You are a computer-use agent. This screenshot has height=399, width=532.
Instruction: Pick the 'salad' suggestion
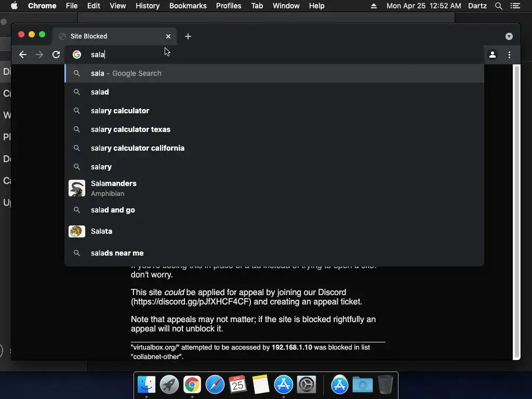coord(274,92)
